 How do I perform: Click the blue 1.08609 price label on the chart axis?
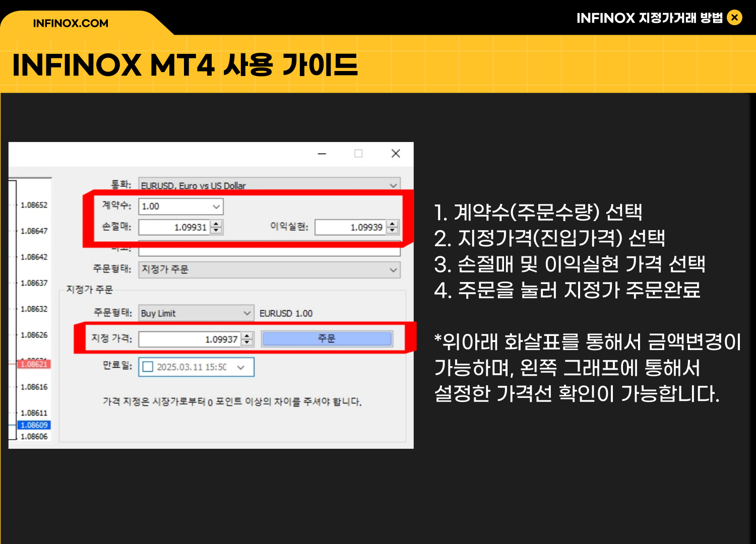tap(34, 425)
